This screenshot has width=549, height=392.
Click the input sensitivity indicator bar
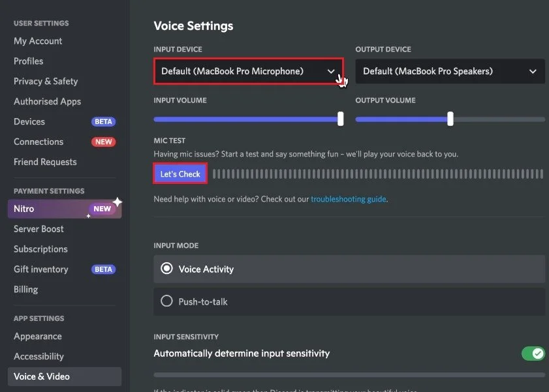pos(349,375)
